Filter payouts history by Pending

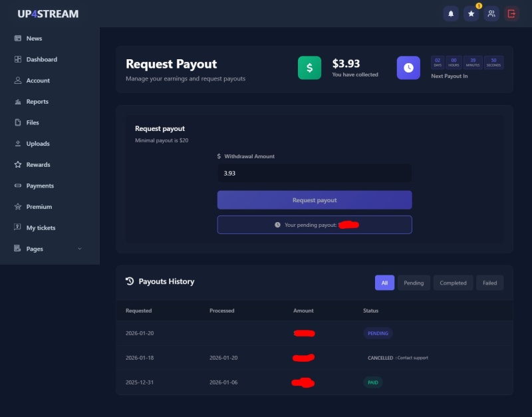414,283
